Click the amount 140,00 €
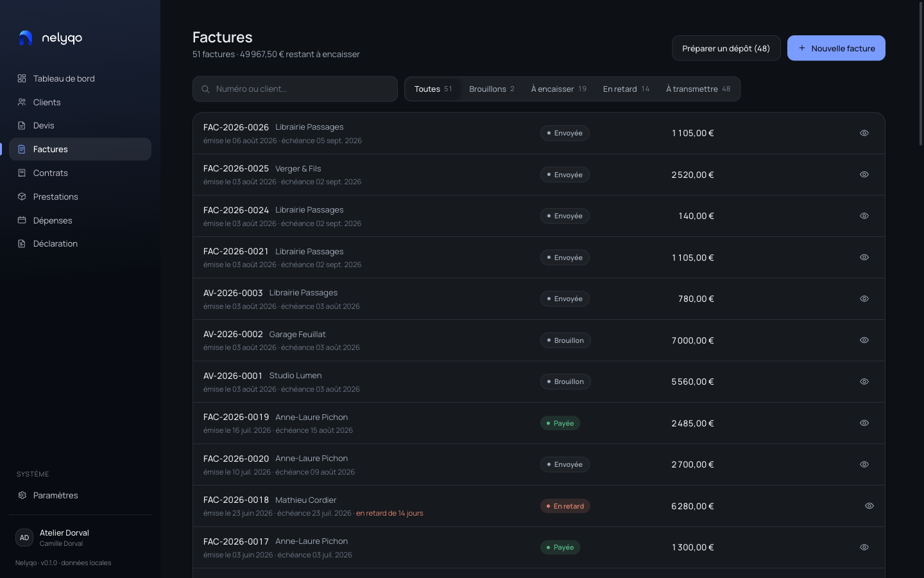924x578 pixels. coord(696,216)
